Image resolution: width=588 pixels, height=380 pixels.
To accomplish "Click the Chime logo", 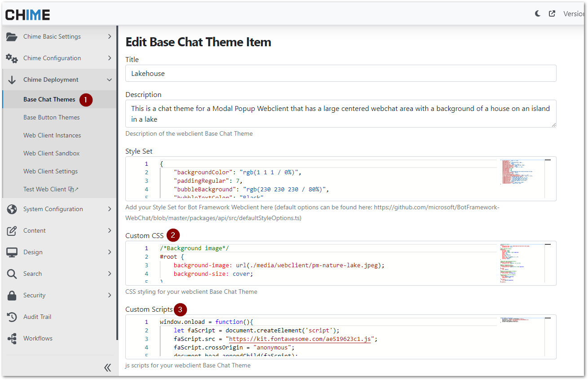I will 28,14.
